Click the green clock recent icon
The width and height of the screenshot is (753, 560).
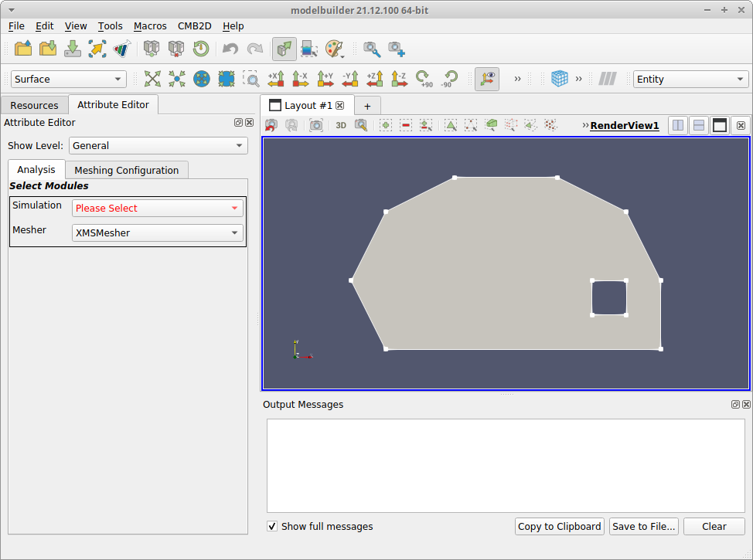coord(201,49)
